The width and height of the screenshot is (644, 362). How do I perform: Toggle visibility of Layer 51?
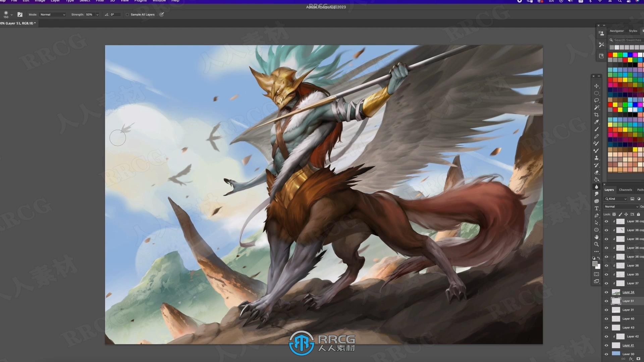click(x=606, y=301)
